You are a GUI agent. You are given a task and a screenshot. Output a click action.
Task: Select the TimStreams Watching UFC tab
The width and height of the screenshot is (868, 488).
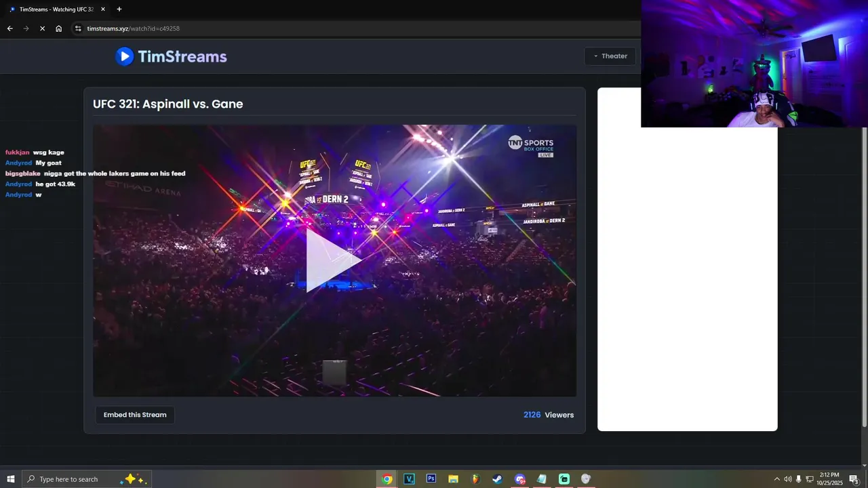pos(57,9)
